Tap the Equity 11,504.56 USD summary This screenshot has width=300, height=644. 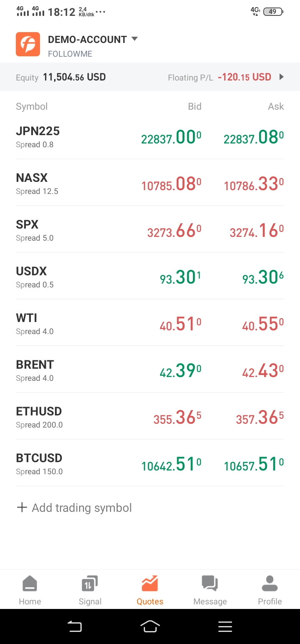coord(61,77)
